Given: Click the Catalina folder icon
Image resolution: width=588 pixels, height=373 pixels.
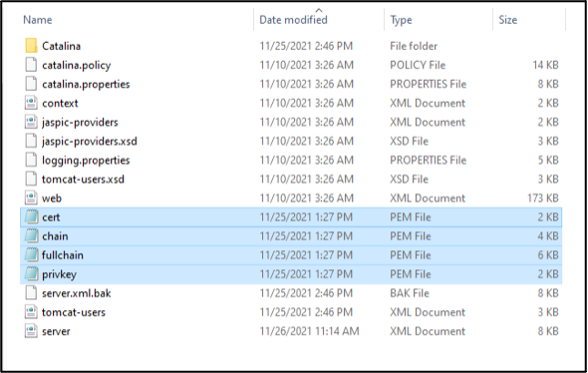Looking at the screenshot, I should pos(32,46).
